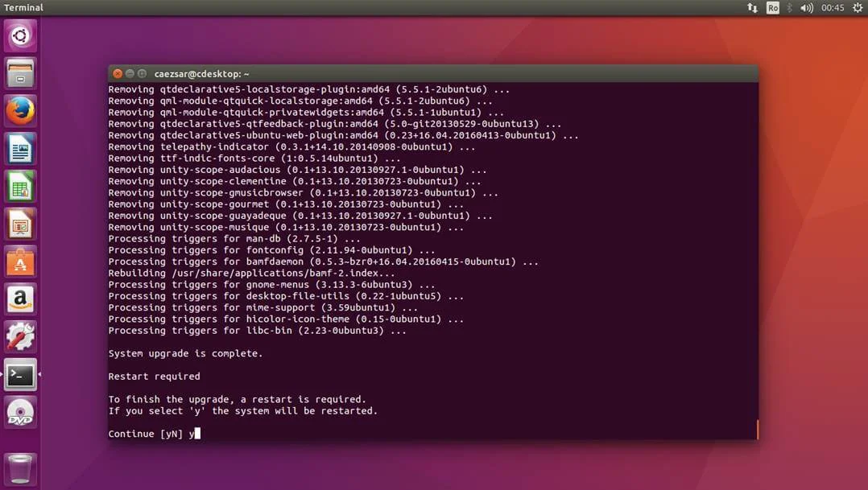Open Ubuntu Software store icon
Image resolution: width=868 pixels, height=490 pixels.
tap(20, 261)
